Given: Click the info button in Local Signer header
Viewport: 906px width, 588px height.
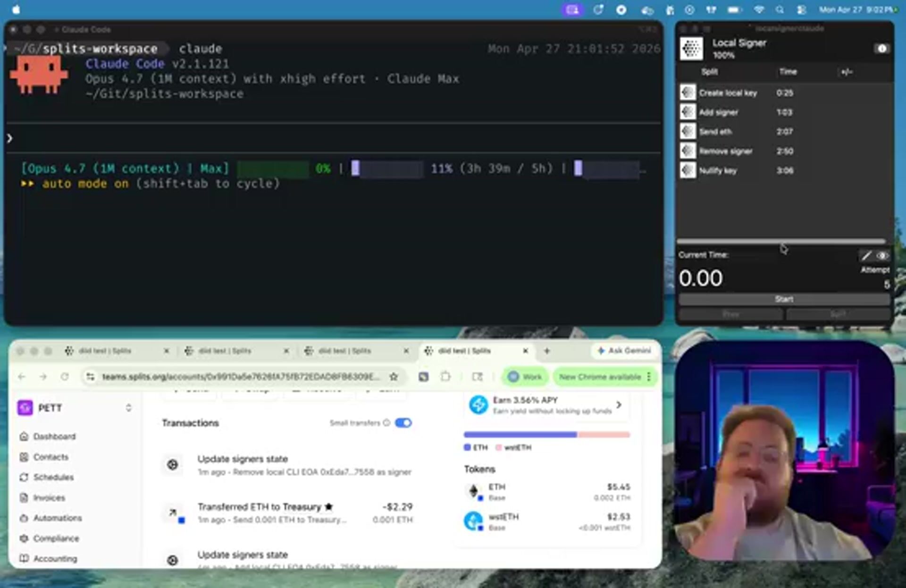Looking at the screenshot, I should click(881, 49).
